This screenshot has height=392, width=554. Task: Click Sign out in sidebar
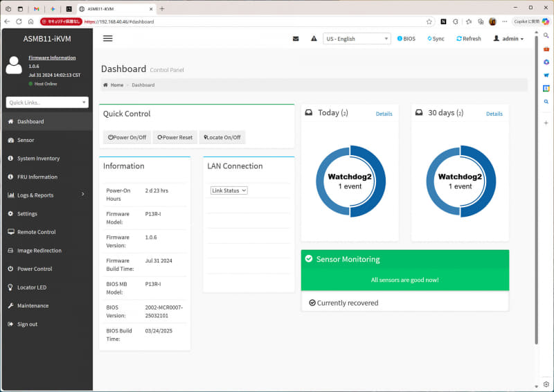pyautogui.click(x=47, y=324)
